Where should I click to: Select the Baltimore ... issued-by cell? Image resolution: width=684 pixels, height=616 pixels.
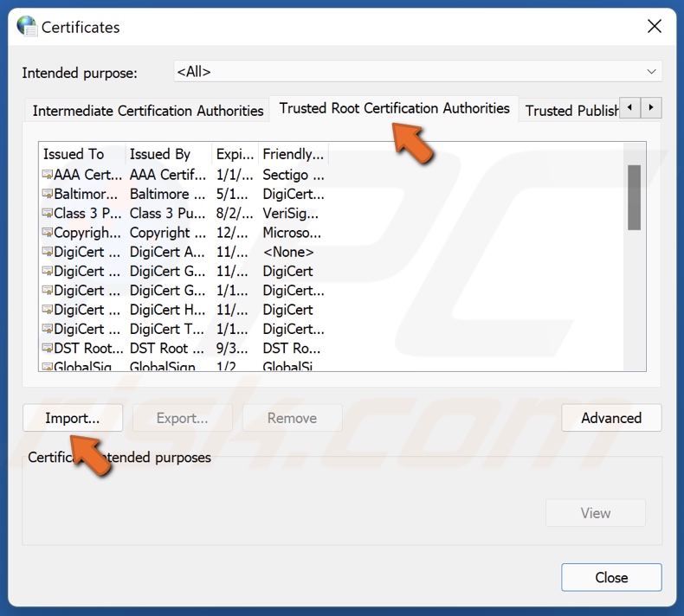click(167, 194)
